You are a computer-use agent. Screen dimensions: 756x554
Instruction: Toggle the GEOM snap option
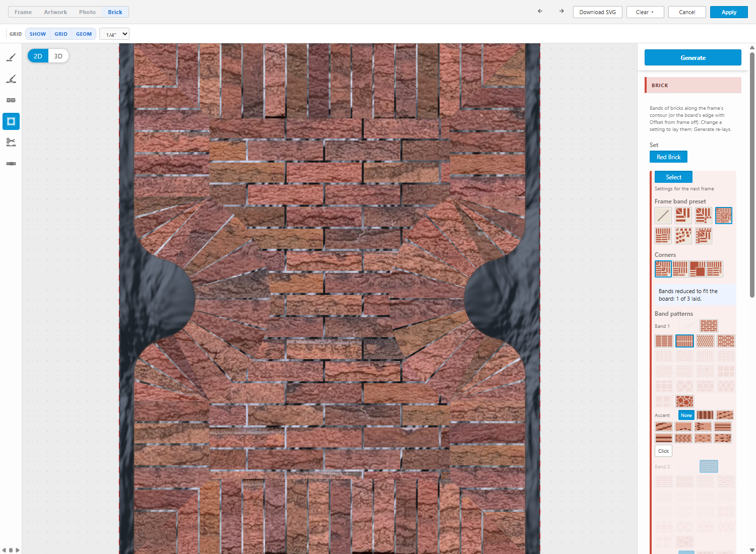[x=84, y=34]
